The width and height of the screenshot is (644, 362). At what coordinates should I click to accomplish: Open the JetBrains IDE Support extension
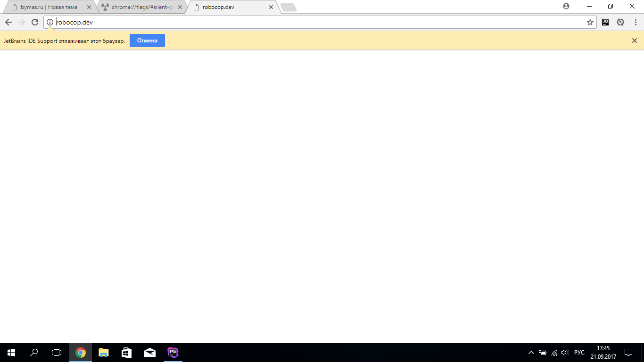[x=606, y=22]
